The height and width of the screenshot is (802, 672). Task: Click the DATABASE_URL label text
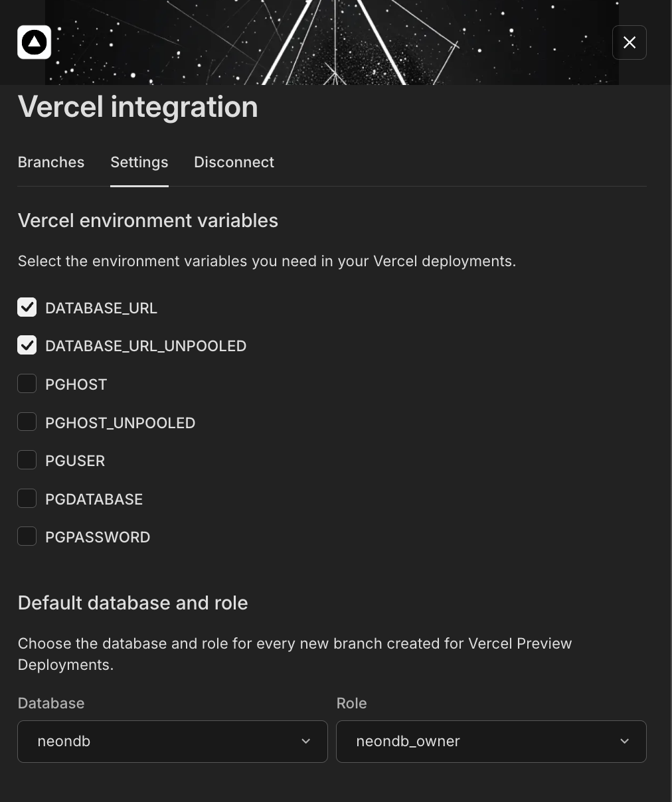click(101, 308)
